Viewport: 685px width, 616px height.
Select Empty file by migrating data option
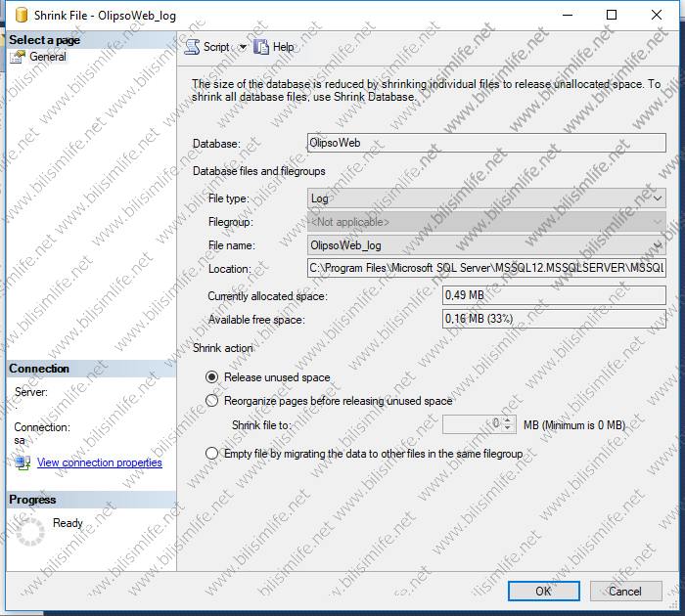(212, 454)
